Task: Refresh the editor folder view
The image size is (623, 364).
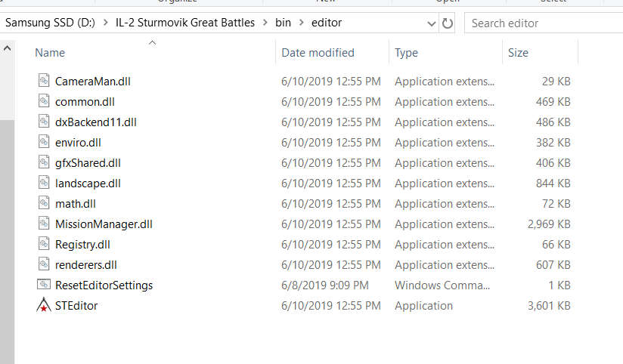Action: pos(448,23)
